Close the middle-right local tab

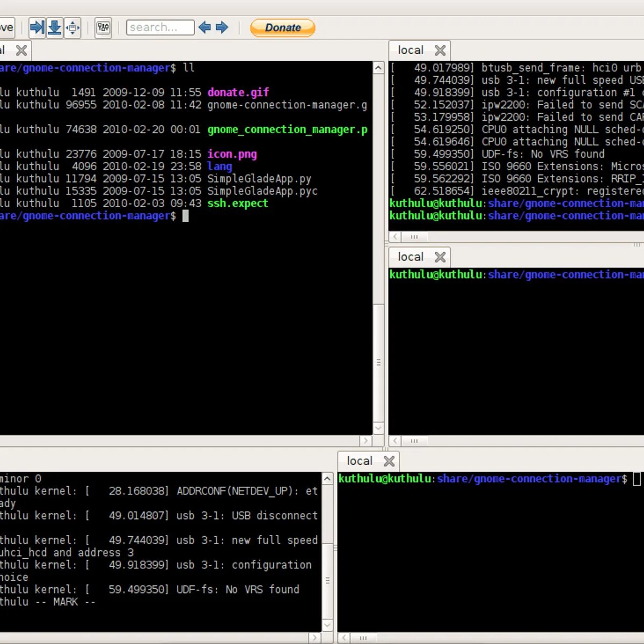440,257
